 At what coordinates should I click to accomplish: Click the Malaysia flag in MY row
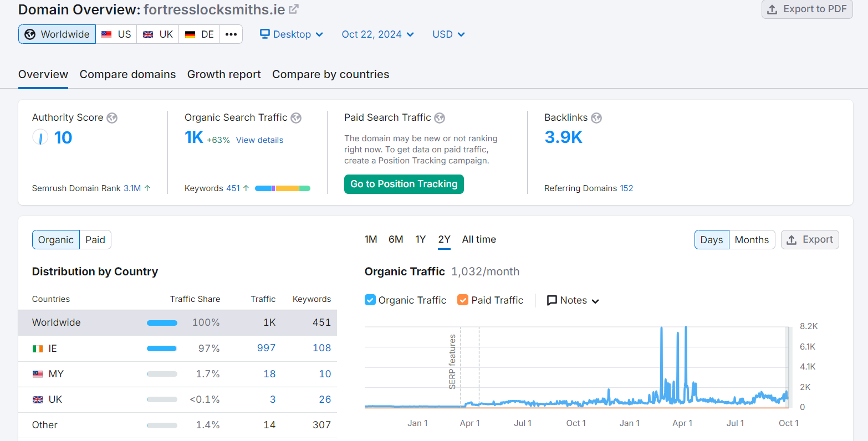click(38, 374)
